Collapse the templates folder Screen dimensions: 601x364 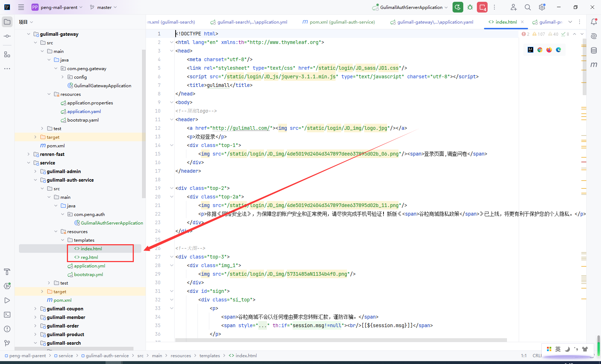click(x=63, y=240)
